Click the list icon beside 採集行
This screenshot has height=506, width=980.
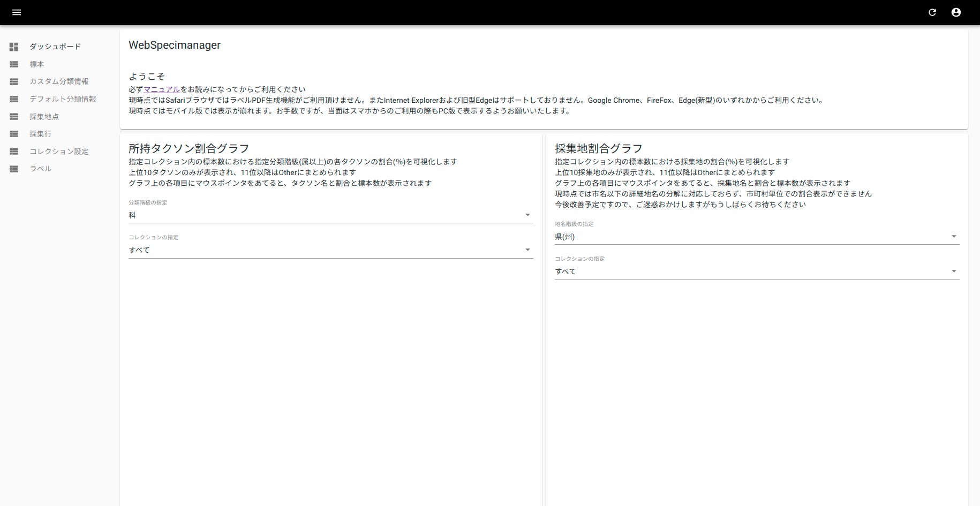click(x=14, y=134)
